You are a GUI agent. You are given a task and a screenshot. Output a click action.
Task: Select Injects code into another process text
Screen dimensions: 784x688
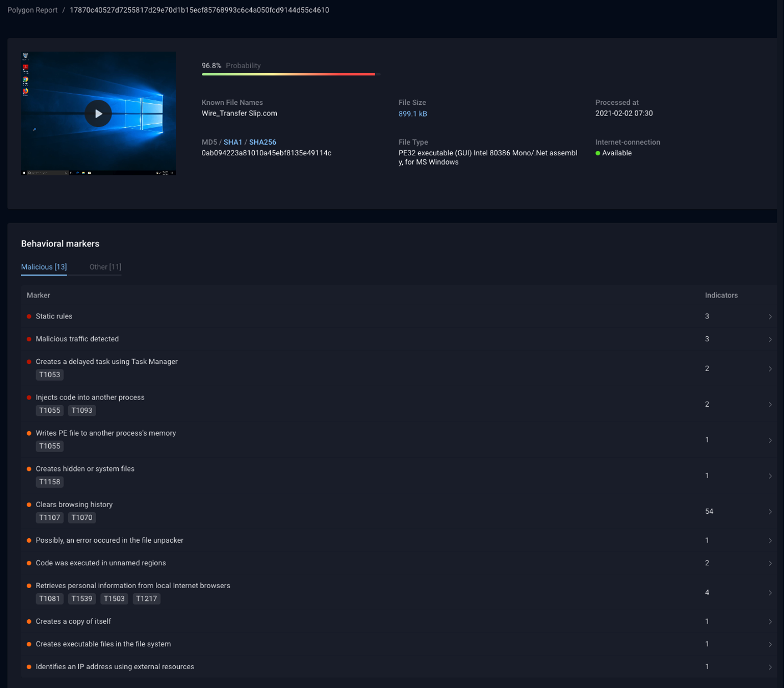(90, 397)
